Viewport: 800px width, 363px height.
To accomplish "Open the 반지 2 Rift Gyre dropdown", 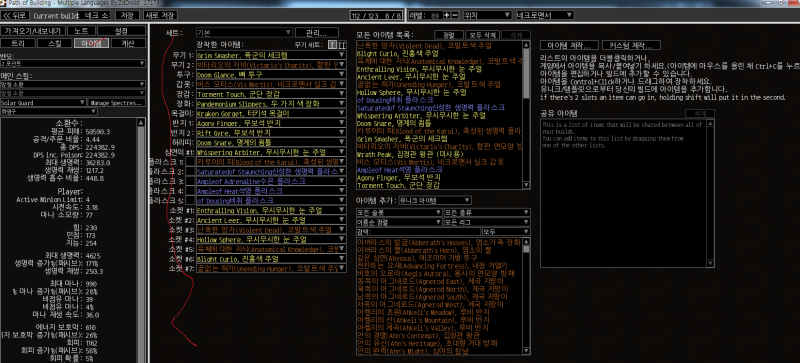I will pyautogui.click(x=271, y=133).
